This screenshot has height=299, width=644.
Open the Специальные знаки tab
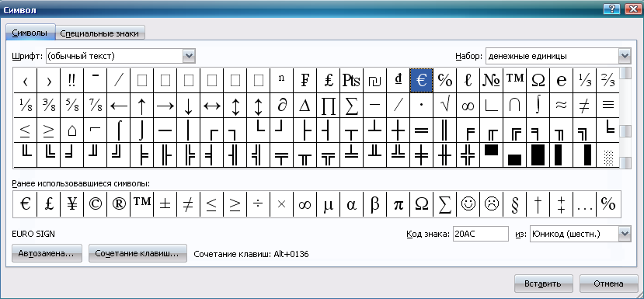point(99,33)
